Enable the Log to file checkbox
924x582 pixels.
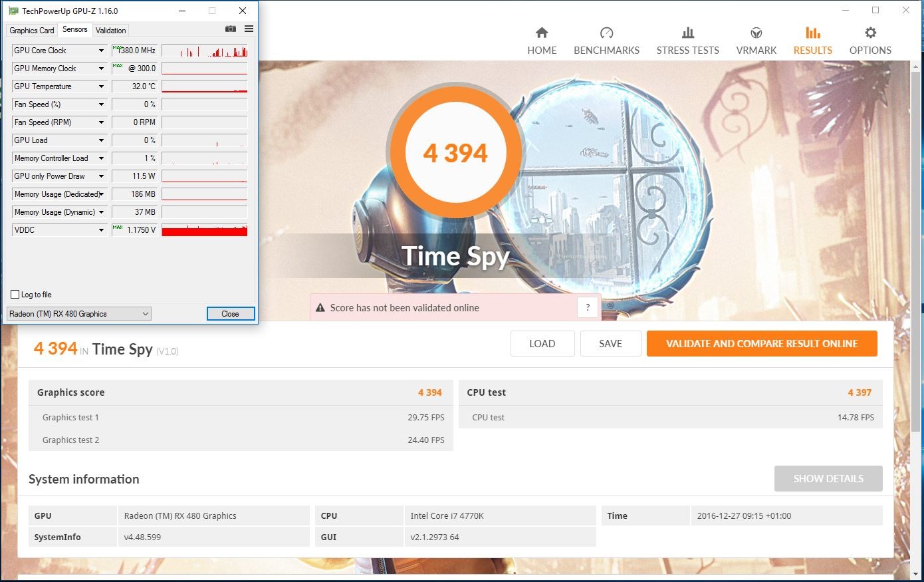pyautogui.click(x=15, y=295)
